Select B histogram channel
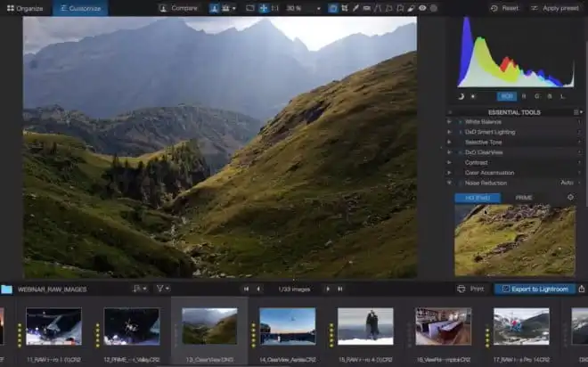 (x=550, y=96)
